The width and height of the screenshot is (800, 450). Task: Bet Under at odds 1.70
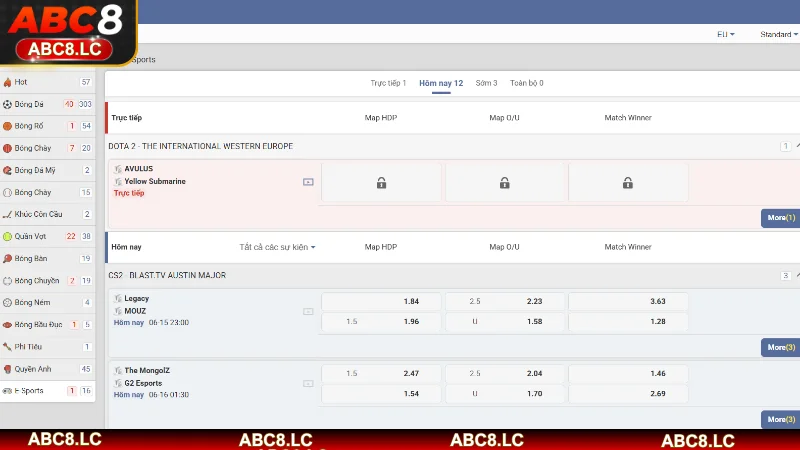pyautogui.click(x=505, y=394)
